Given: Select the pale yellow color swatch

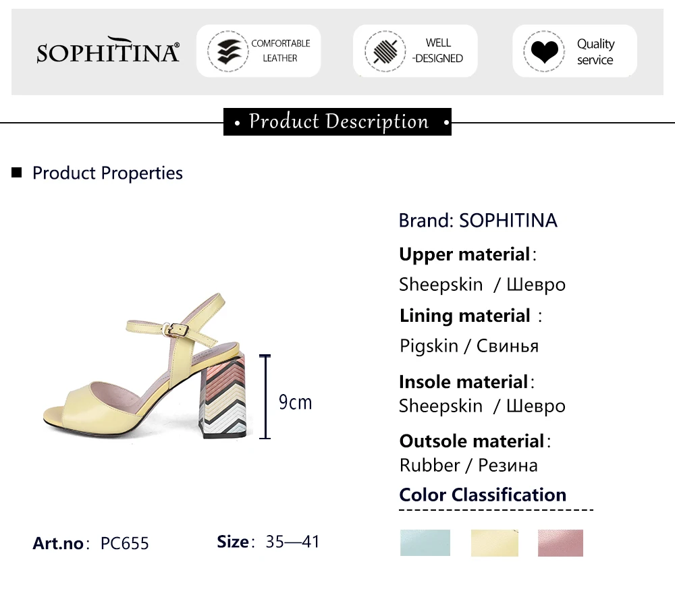Looking at the screenshot, I should pos(494,542).
